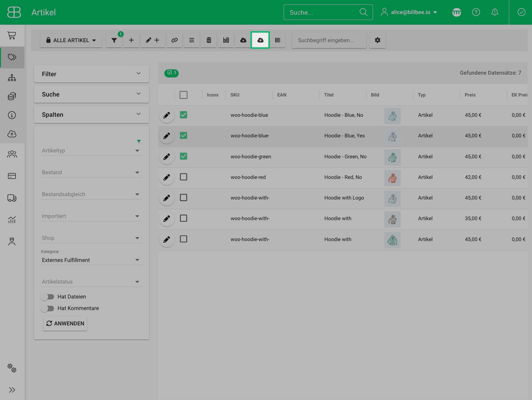Click the cloud download toolbar icon
Viewport: 532px width, 400px height.
click(x=243, y=40)
